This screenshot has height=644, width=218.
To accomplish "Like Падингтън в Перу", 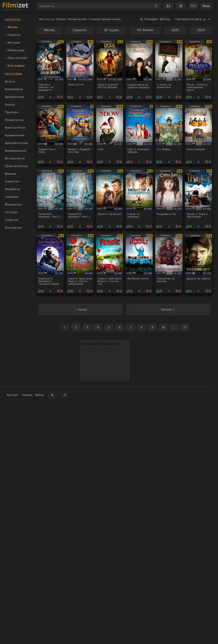I will tap(40, 162).
